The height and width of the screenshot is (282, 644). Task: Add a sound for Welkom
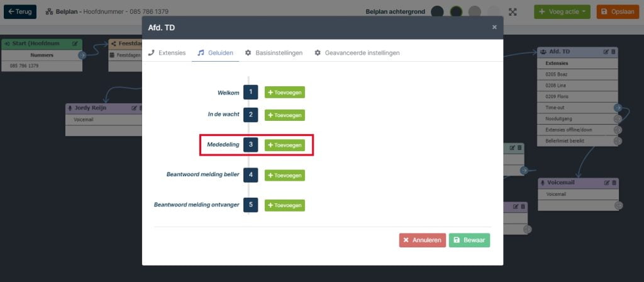pos(285,93)
